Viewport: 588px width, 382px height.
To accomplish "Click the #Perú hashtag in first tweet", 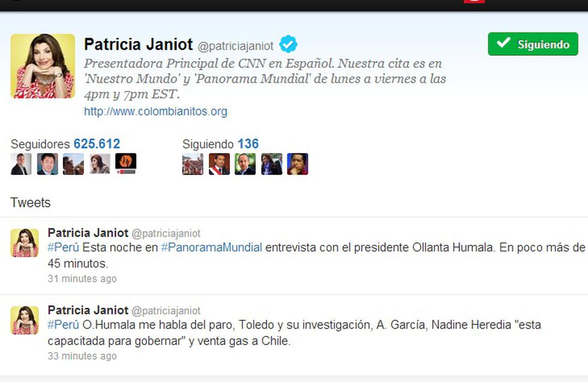I will (x=64, y=248).
